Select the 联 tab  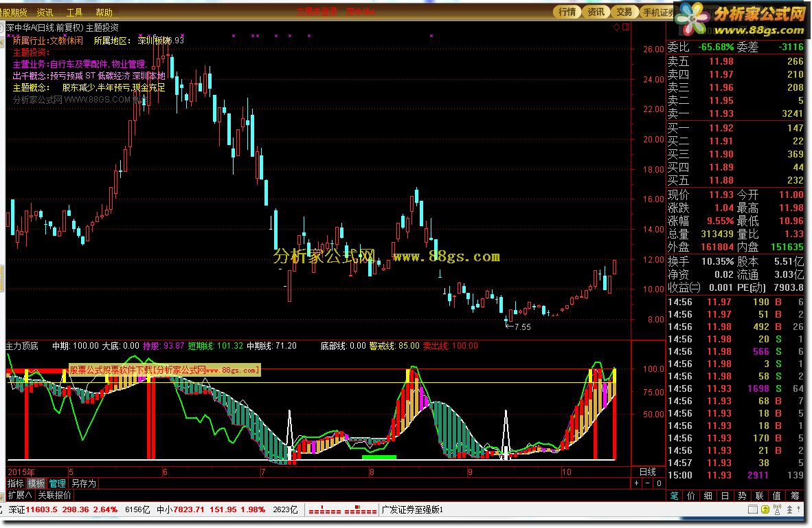pyautogui.click(x=759, y=496)
